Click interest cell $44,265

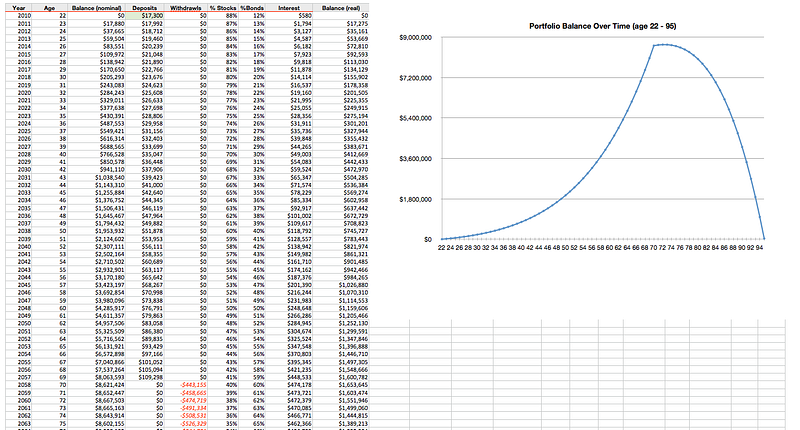pos(289,146)
